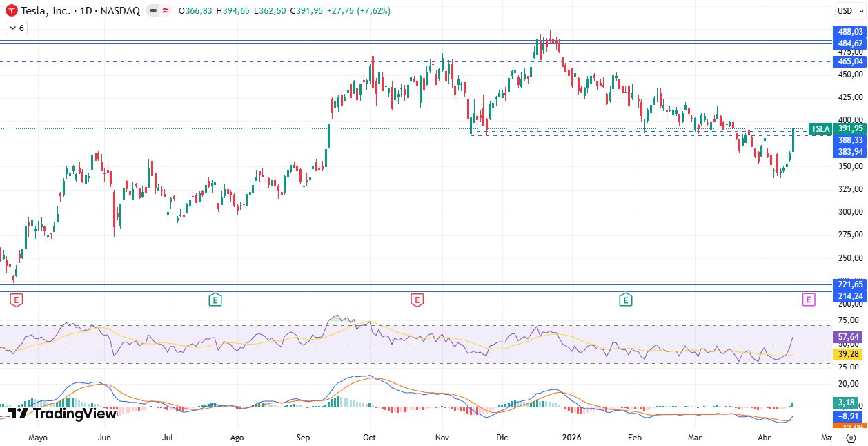Expand the collapsed indicators legend showing 6

[17, 28]
